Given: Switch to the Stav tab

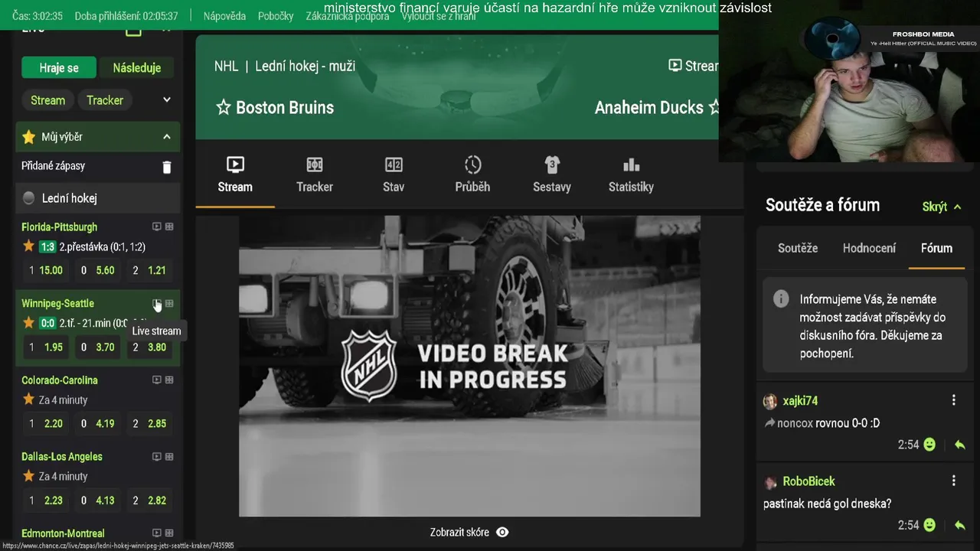Looking at the screenshot, I should tap(394, 174).
